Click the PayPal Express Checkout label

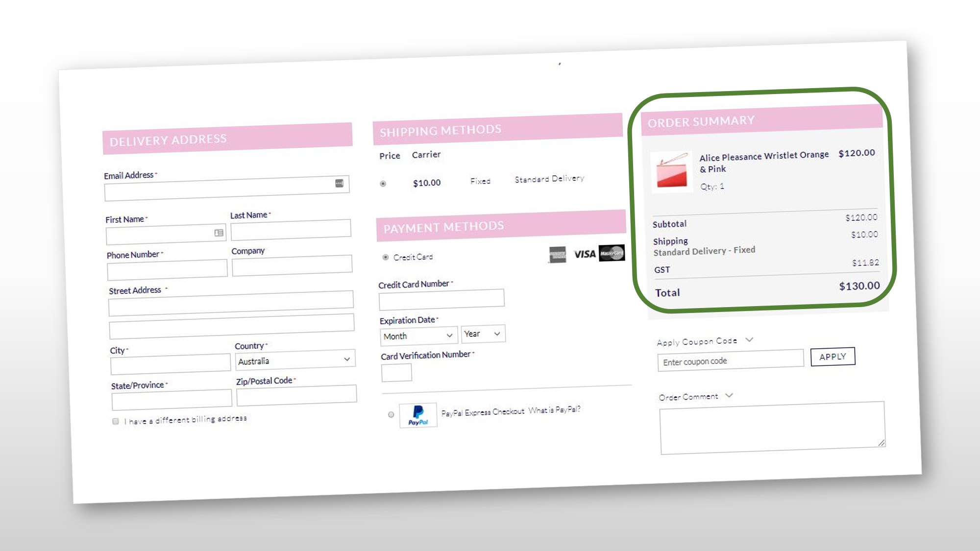pos(483,412)
